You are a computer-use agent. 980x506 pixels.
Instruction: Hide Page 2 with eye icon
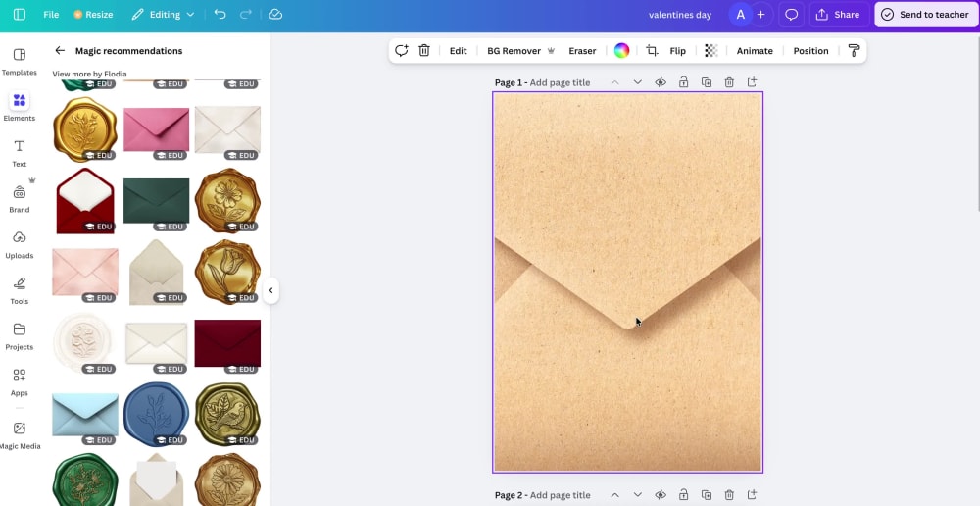(x=661, y=495)
